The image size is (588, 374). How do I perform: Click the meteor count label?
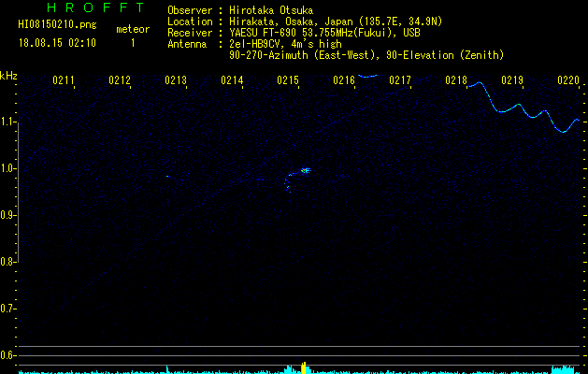[133, 29]
